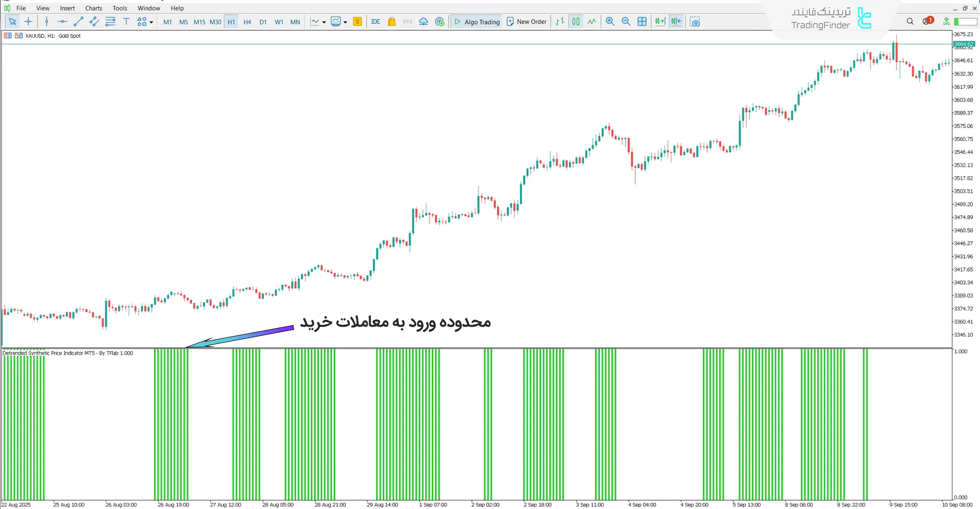Switch to the H4 timeframe
The image size is (980, 509).
point(247,21)
